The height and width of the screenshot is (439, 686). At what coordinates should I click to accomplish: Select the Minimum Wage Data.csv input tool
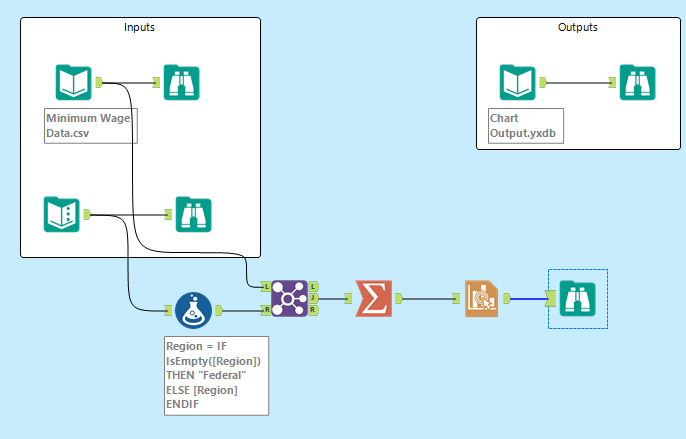tap(74, 82)
